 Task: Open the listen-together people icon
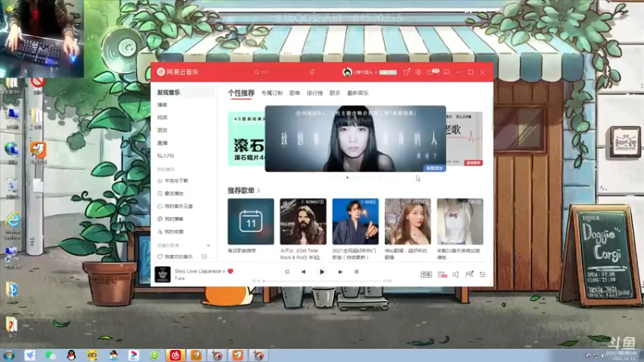(x=469, y=274)
